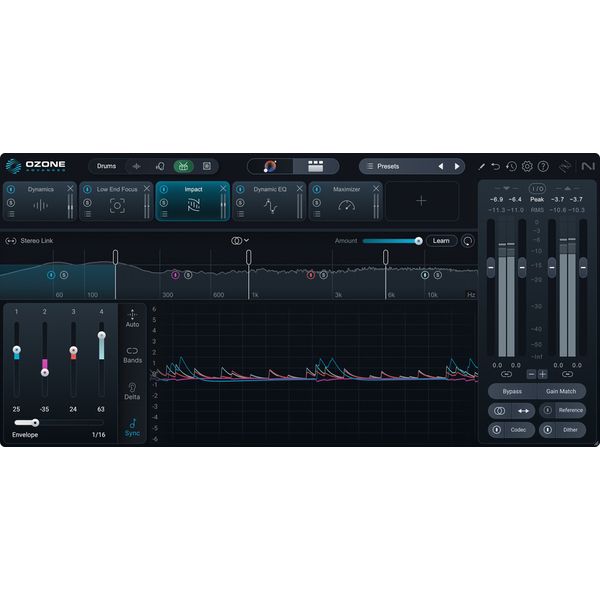
Task: Open the Dynamics module presets list icon
Action: click(x=11, y=214)
